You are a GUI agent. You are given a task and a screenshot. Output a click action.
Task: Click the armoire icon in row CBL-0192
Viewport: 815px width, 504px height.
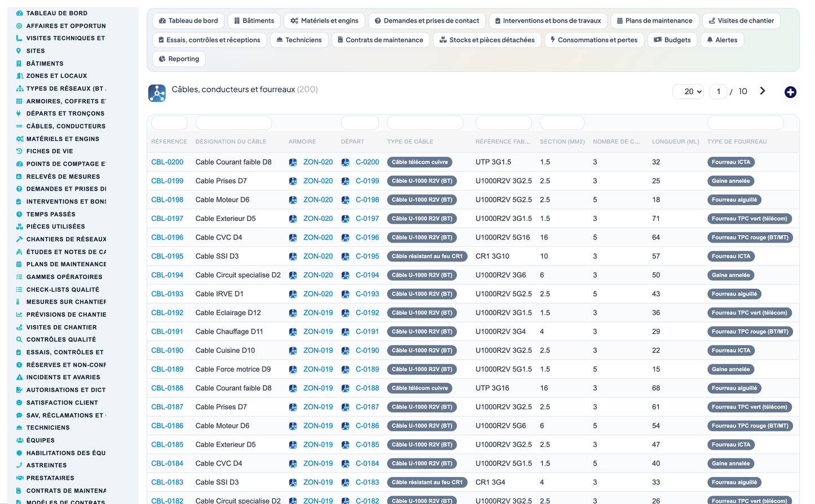pos(293,313)
